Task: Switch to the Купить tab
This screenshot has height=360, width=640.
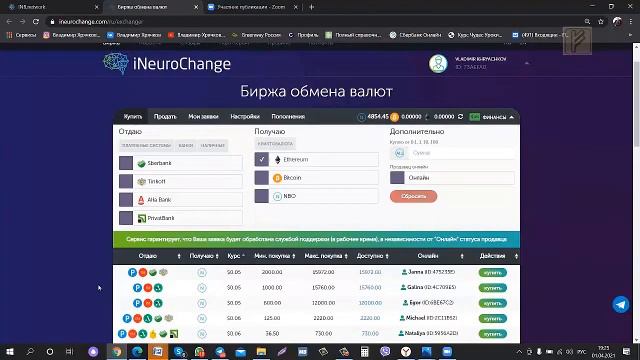Action: [x=133, y=117]
